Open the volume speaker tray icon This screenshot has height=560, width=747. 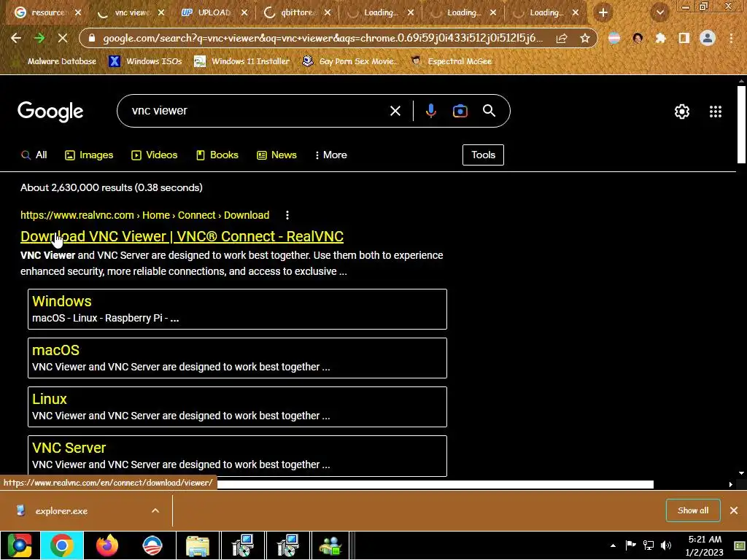[666, 545]
